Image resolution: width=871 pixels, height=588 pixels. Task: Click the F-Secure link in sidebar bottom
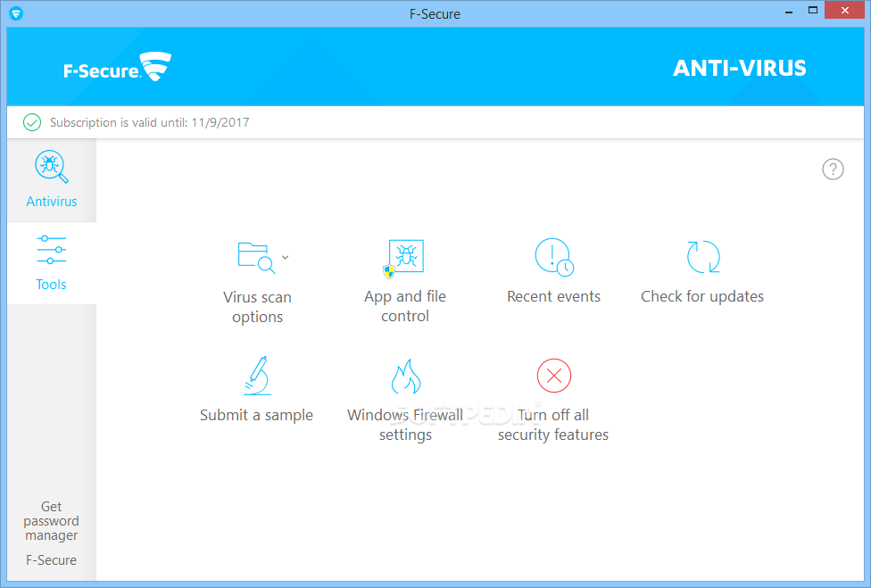point(51,560)
